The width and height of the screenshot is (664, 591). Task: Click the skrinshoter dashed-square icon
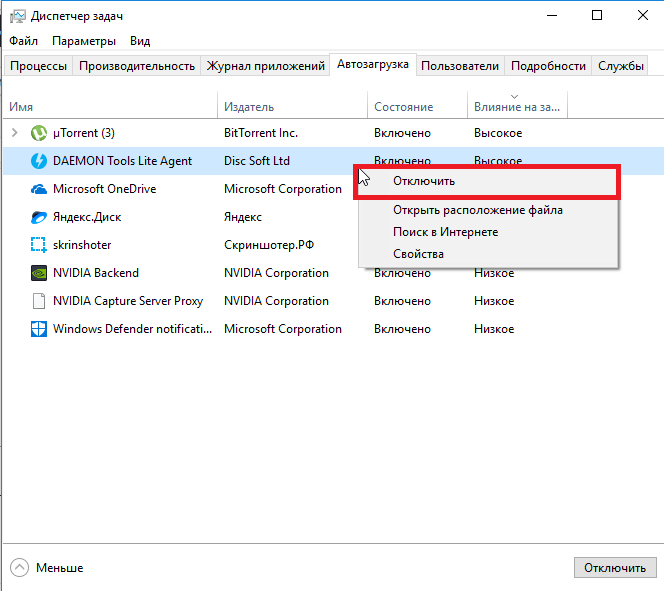pos(39,245)
